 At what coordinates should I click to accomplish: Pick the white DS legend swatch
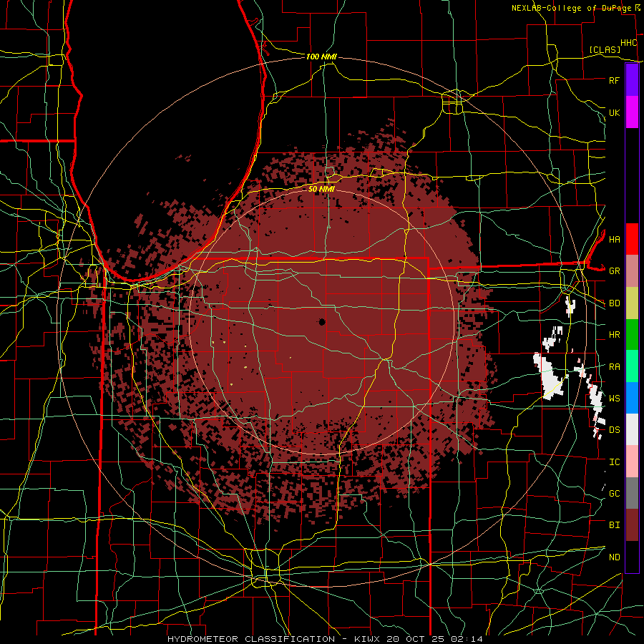tap(632, 429)
